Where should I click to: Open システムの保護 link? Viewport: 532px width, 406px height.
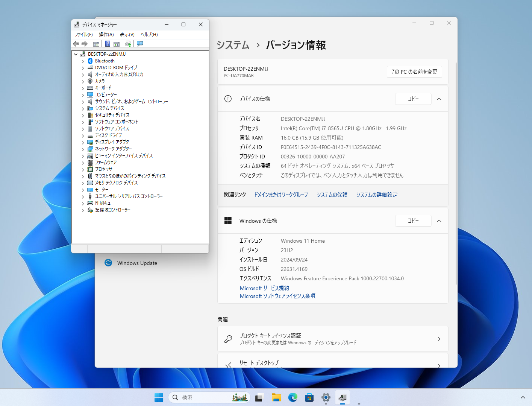332,195
